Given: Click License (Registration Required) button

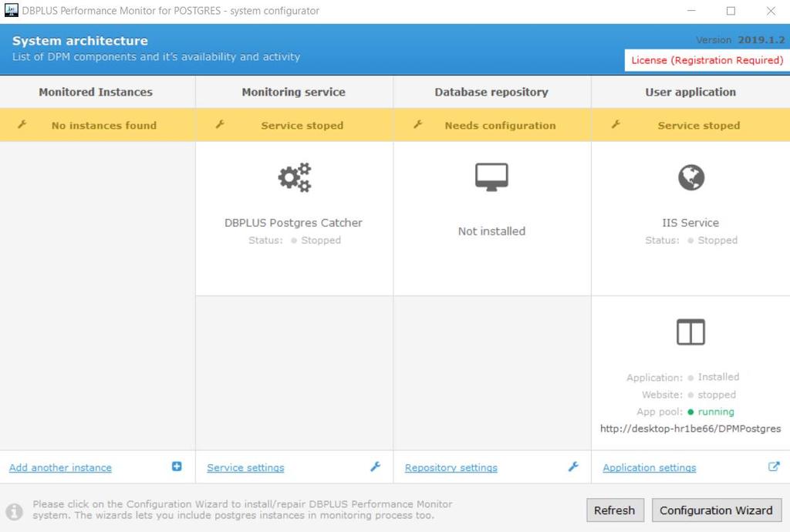Looking at the screenshot, I should coord(707,60).
